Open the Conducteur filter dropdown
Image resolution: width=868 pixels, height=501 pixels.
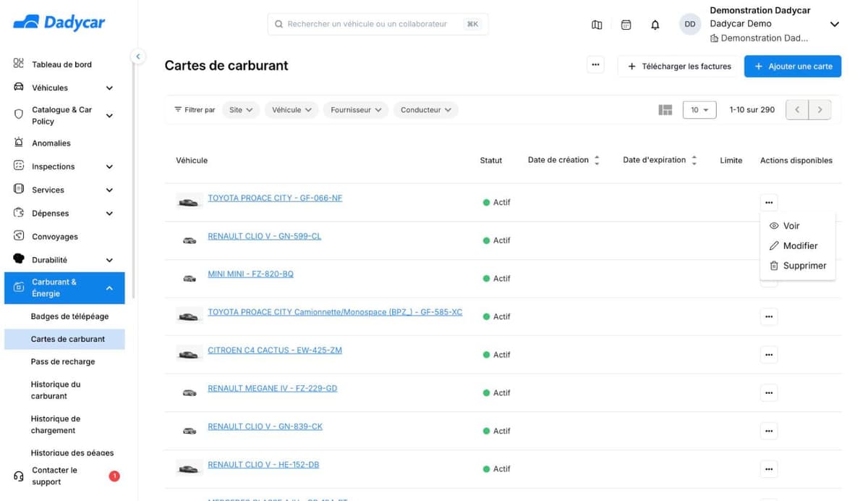(x=426, y=110)
